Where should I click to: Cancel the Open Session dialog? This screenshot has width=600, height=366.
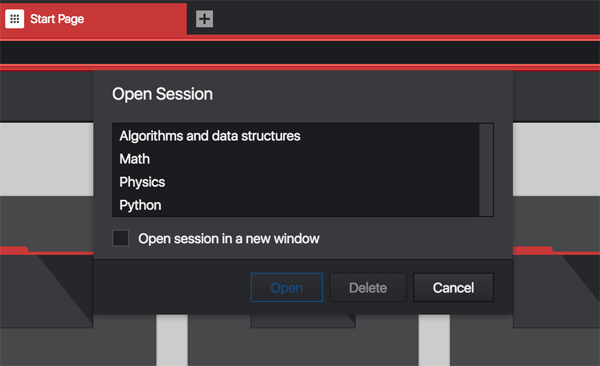(x=453, y=288)
